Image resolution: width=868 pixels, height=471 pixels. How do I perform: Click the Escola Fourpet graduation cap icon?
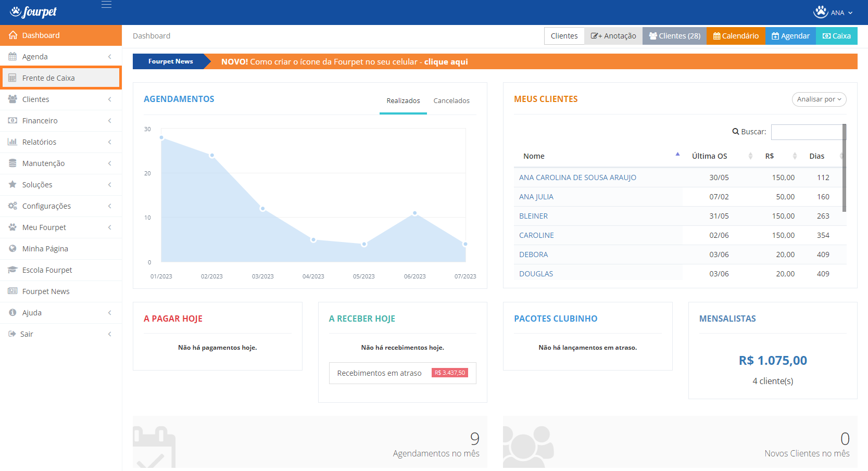(12, 270)
